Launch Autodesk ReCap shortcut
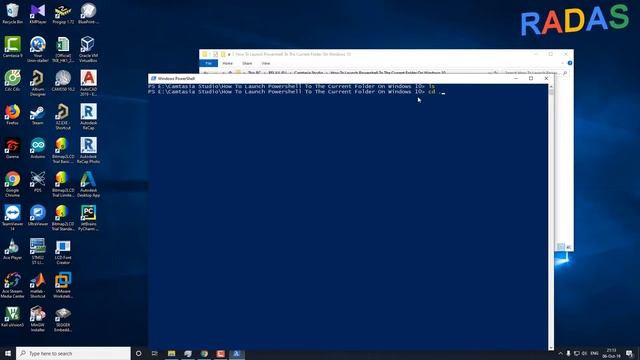The image size is (640, 360). pyautogui.click(x=88, y=116)
